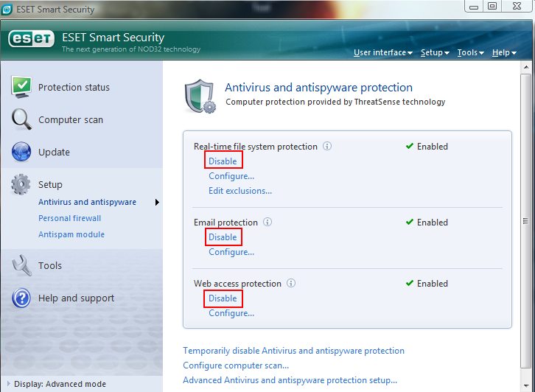Click info icon next to Email protection
The image size is (535, 392).
pos(267,222)
